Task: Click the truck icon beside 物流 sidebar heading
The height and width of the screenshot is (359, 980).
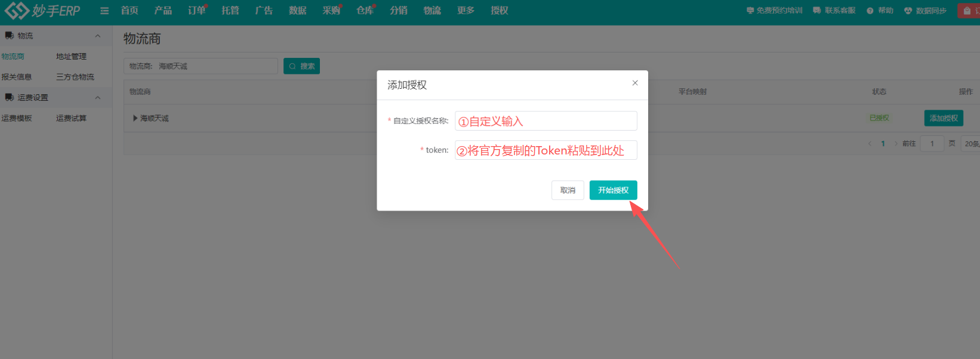Action: point(9,36)
